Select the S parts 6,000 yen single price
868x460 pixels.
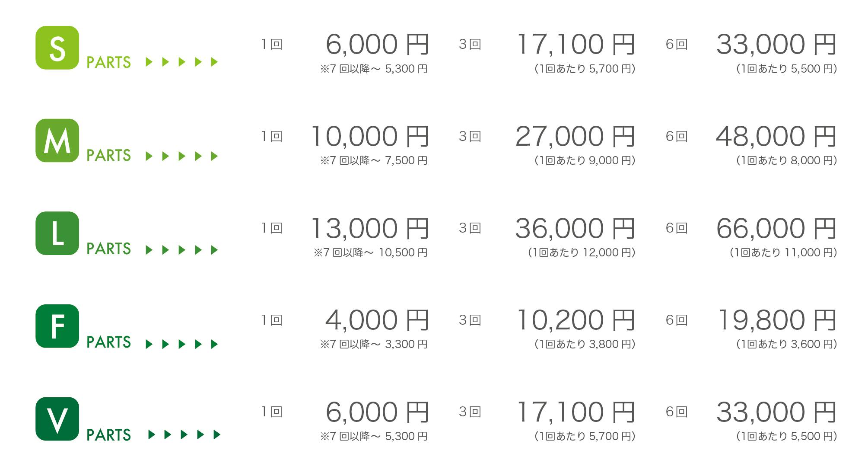point(377,45)
